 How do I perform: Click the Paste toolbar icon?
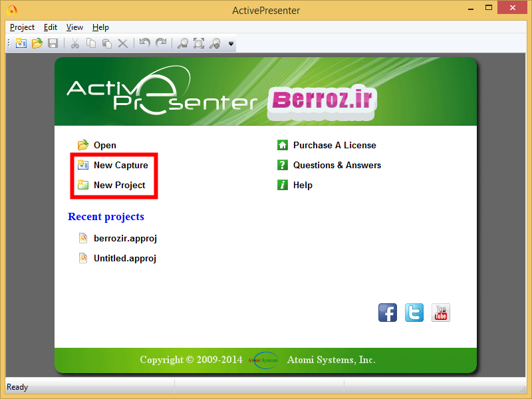coord(107,43)
